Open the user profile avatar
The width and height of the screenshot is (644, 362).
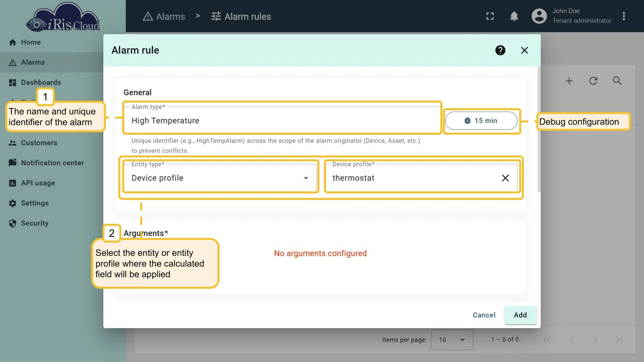[539, 16]
